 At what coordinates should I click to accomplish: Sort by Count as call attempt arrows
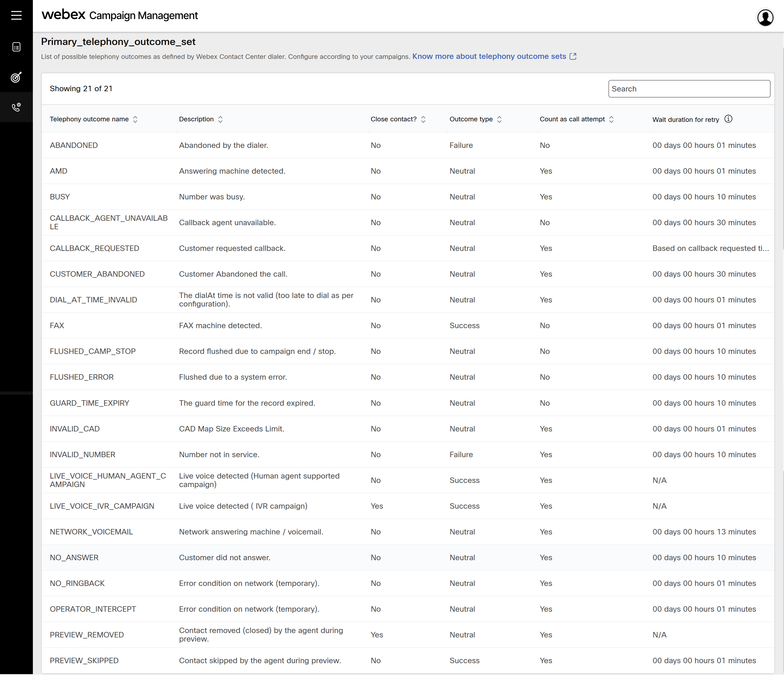tap(611, 119)
